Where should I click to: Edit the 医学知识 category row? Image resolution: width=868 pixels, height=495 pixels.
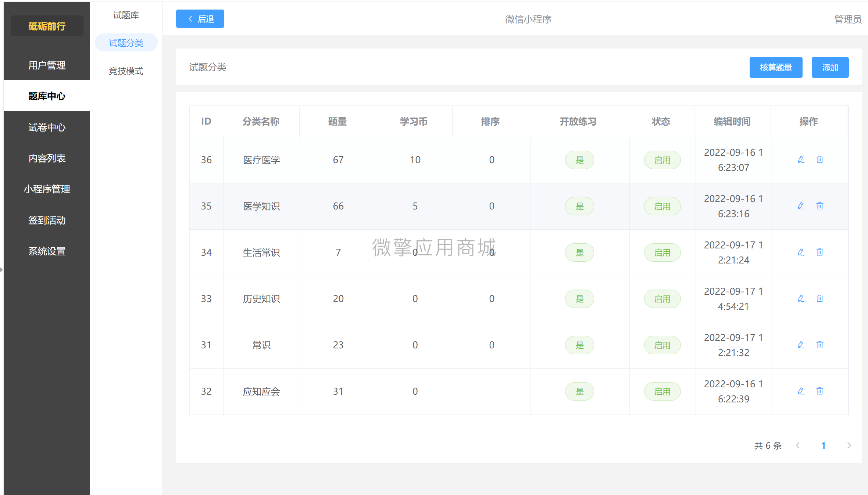point(801,206)
